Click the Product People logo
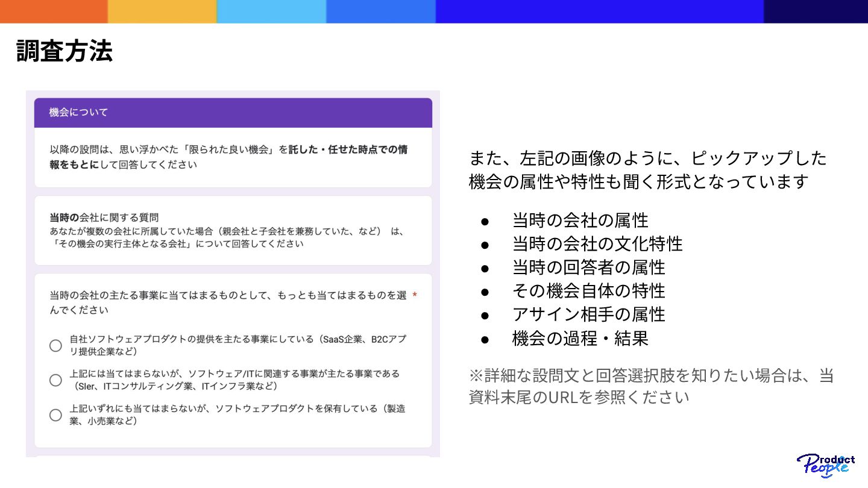 (826, 465)
